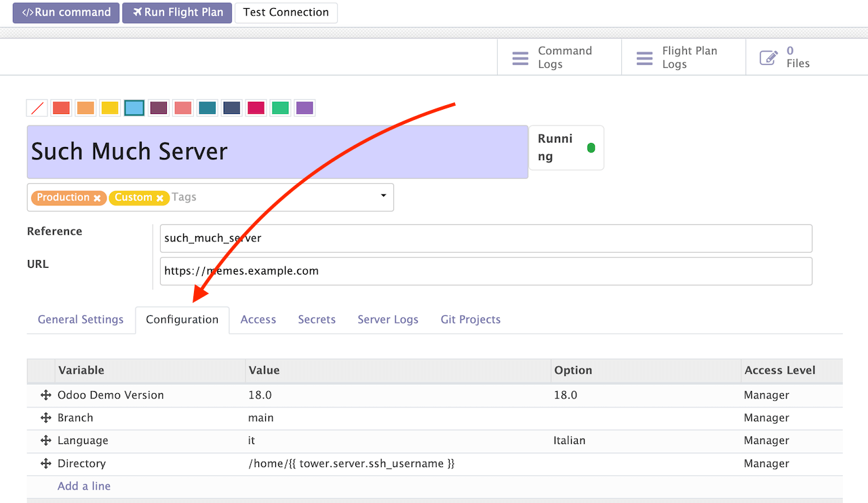Remove the Custom tag via its x icon
This screenshot has width=868, height=503.
[x=160, y=198]
